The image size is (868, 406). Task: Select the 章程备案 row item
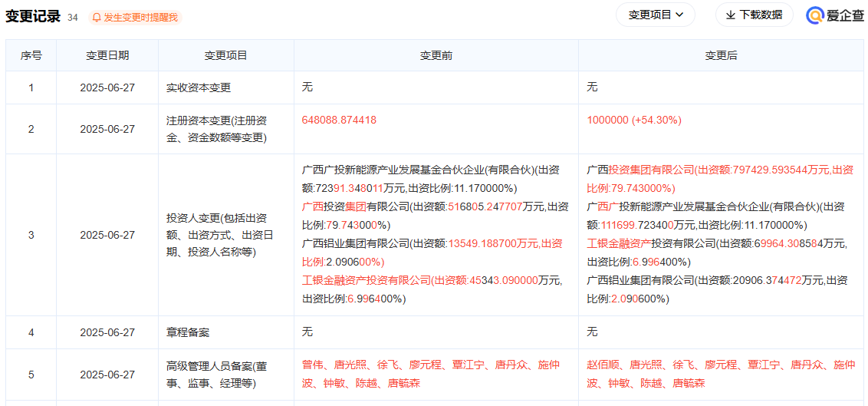[188, 332]
